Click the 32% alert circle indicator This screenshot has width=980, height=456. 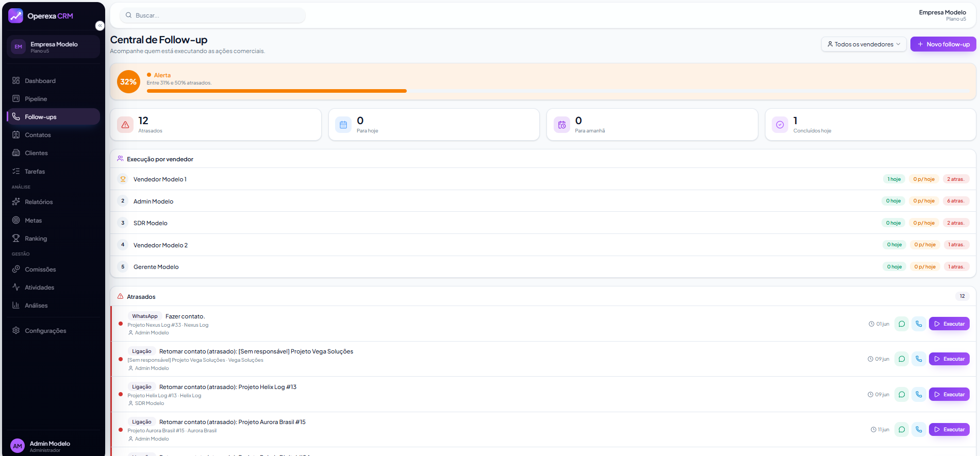(128, 82)
